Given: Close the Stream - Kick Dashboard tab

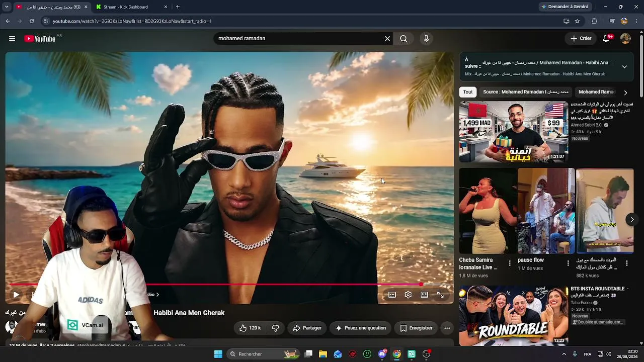Looking at the screenshot, I should click(166, 7).
